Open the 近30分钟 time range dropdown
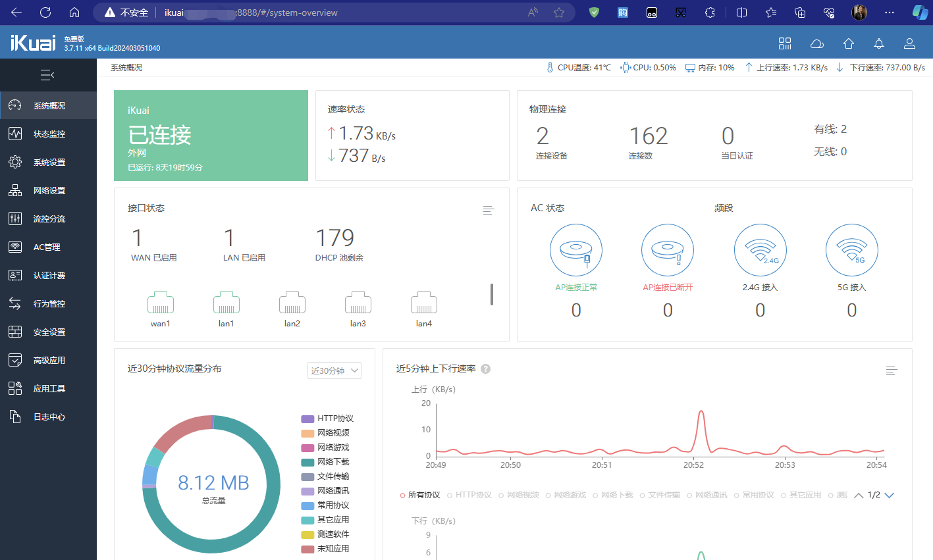Screen dimensions: 933x560 tap(334, 370)
